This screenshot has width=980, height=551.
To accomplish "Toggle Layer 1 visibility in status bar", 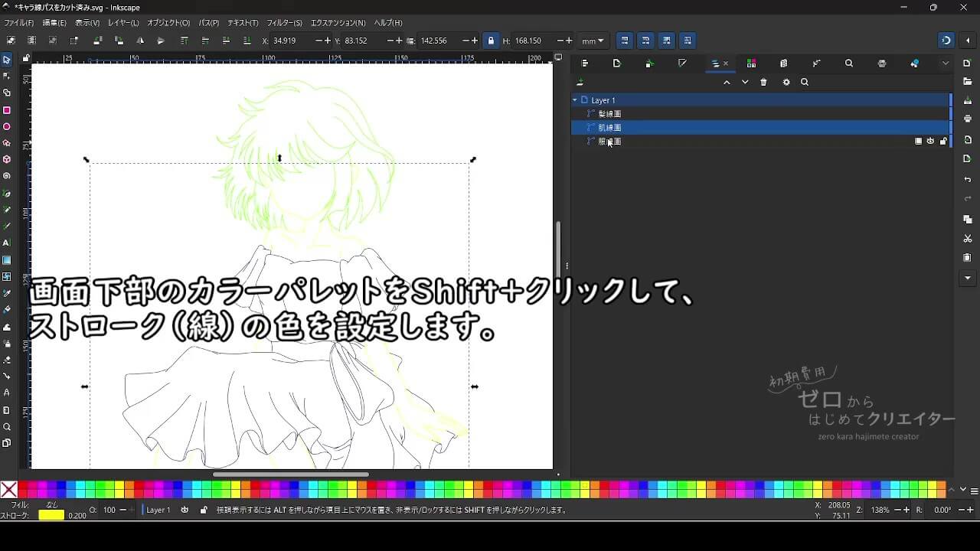I will point(185,510).
